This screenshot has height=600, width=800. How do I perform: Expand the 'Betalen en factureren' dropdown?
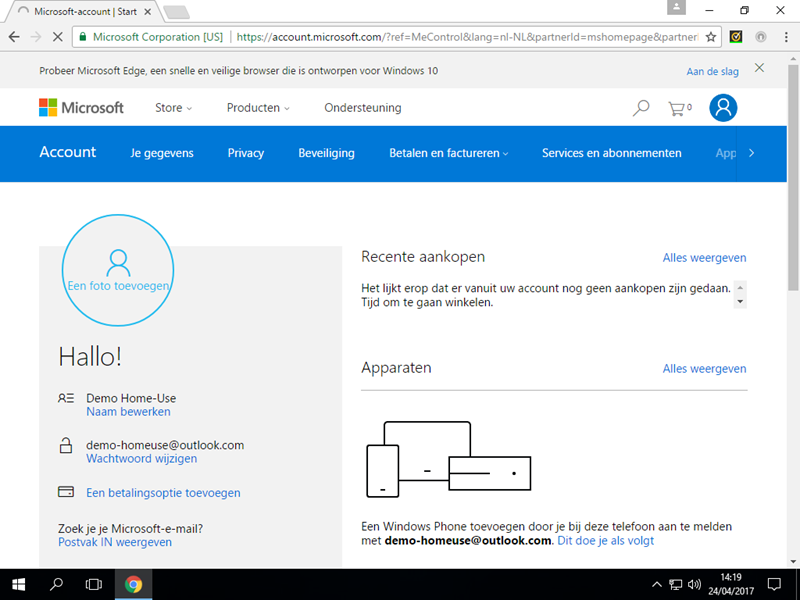[x=448, y=153]
